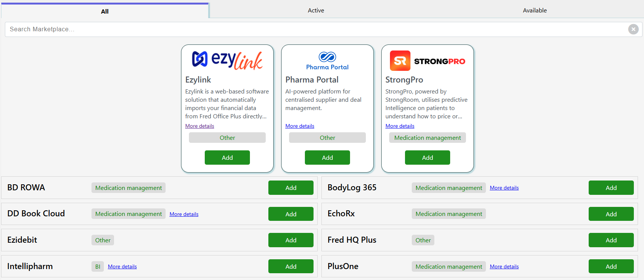
Task: Click the BI tag on Intellipharm
Action: point(97,267)
